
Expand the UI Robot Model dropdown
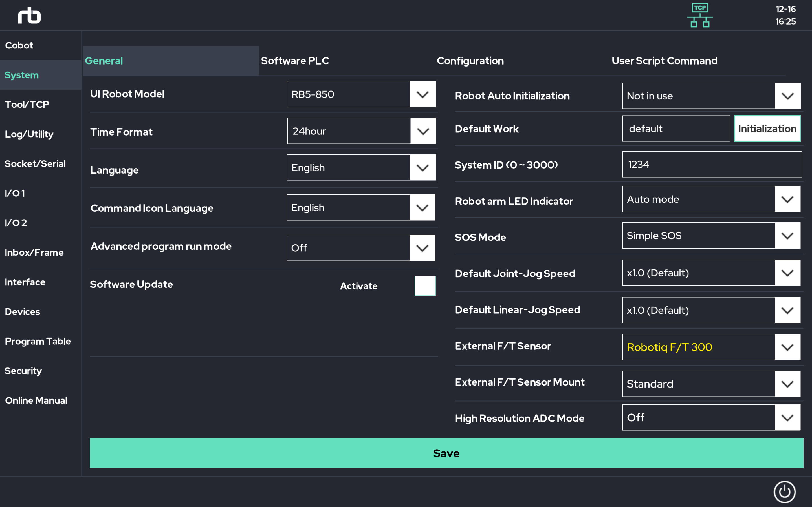tap(422, 94)
